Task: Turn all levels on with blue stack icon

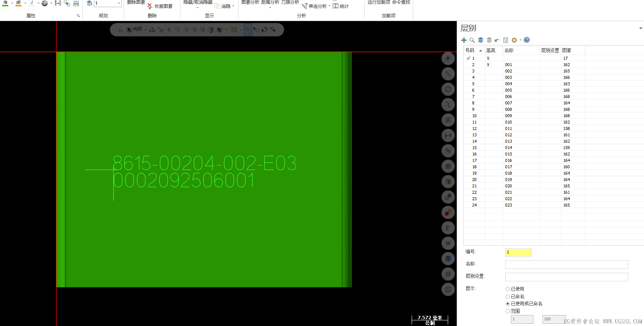Action: point(480,40)
